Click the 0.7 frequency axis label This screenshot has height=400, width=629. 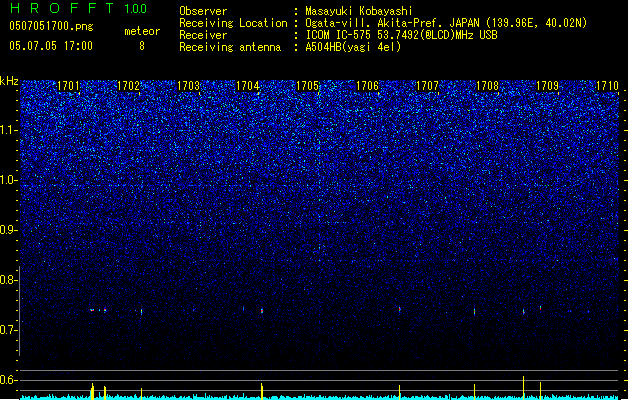pos(8,330)
